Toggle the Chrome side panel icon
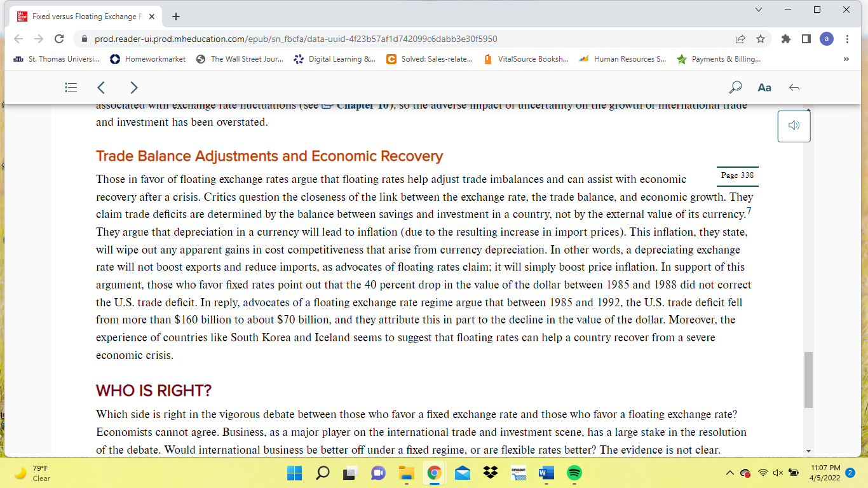The image size is (868, 488). pos(806,39)
